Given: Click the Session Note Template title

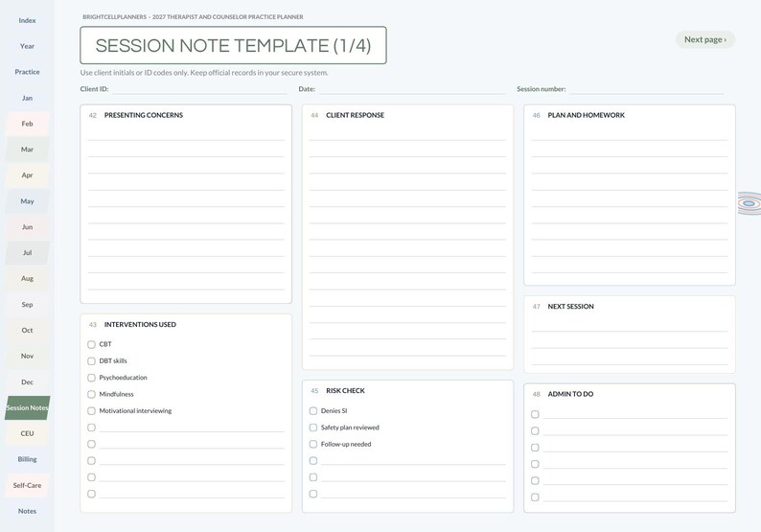Looking at the screenshot, I should (x=233, y=46).
